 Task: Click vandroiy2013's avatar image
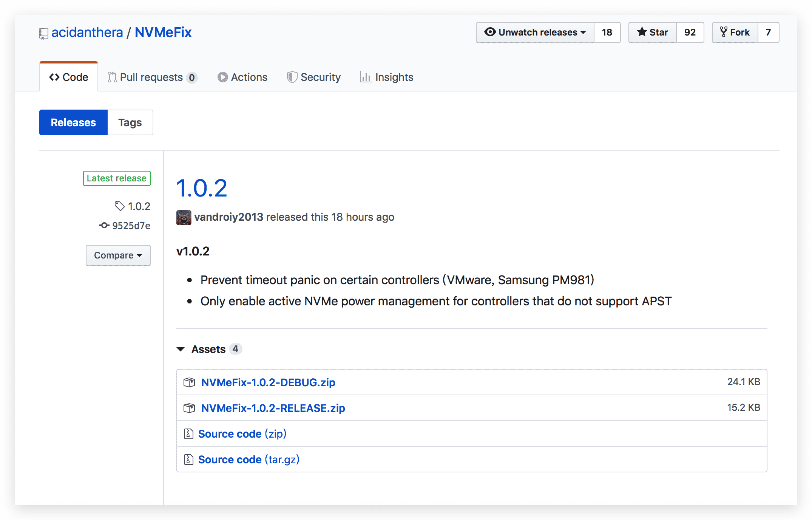184,217
